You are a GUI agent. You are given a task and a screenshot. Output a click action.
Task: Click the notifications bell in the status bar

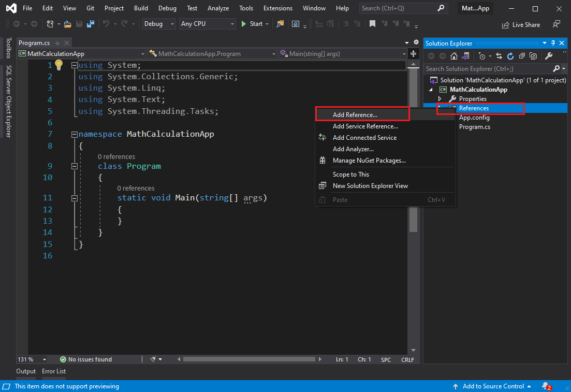544,386
